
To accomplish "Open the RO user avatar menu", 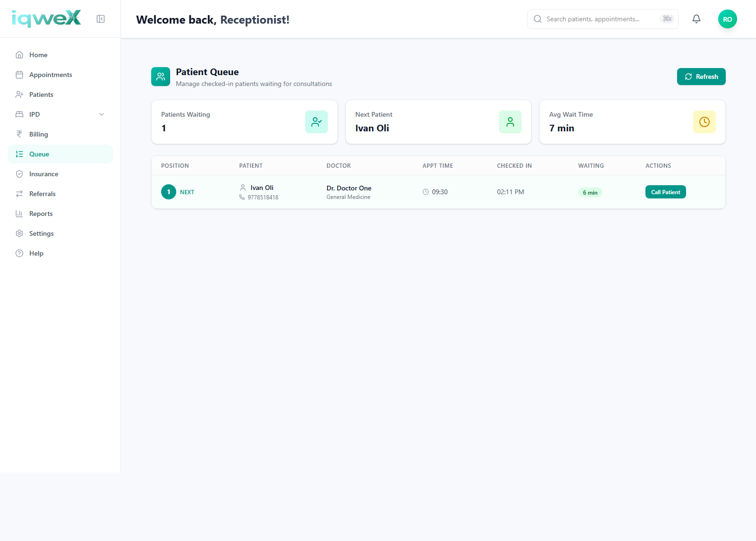I will (x=728, y=19).
